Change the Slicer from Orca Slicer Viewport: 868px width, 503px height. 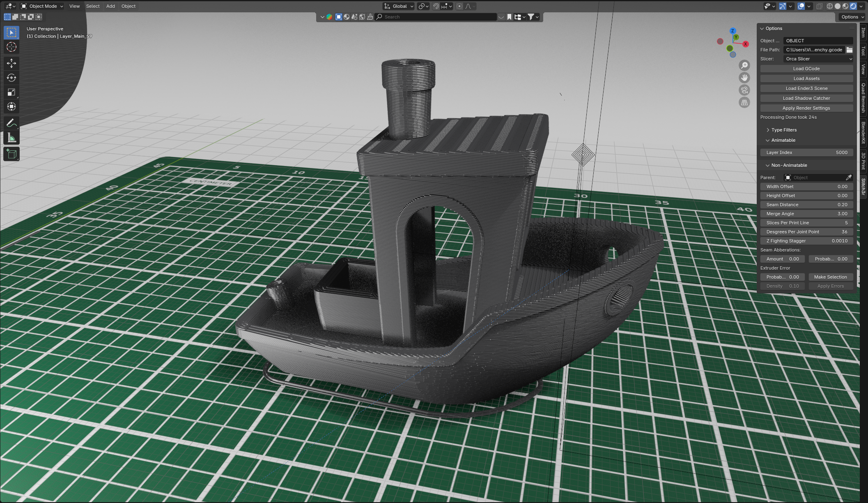817,59
